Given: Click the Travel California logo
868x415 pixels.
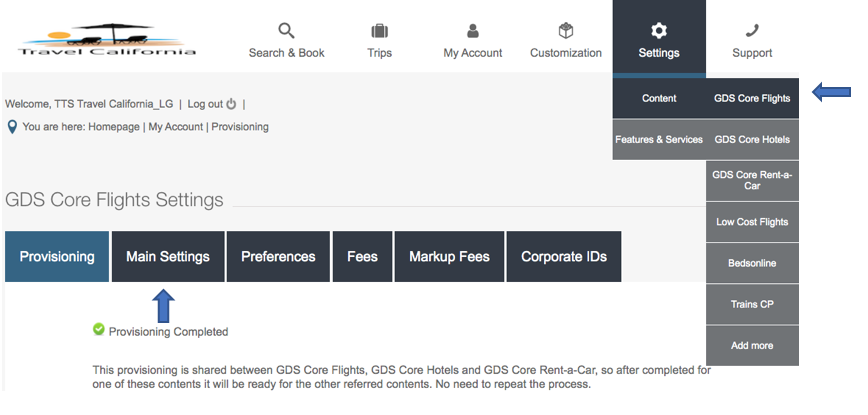Looking at the screenshot, I should (x=107, y=41).
